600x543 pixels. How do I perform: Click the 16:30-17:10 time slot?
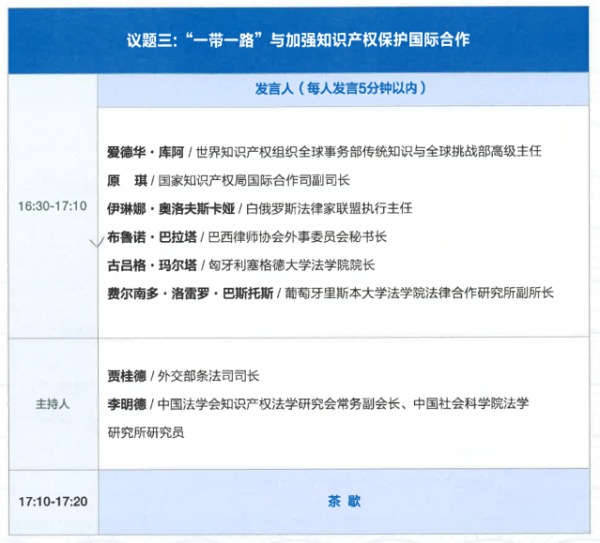50,207
